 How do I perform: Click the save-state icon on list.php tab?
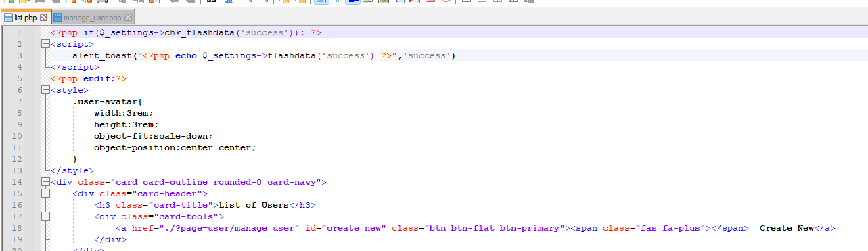click(9, 18)
